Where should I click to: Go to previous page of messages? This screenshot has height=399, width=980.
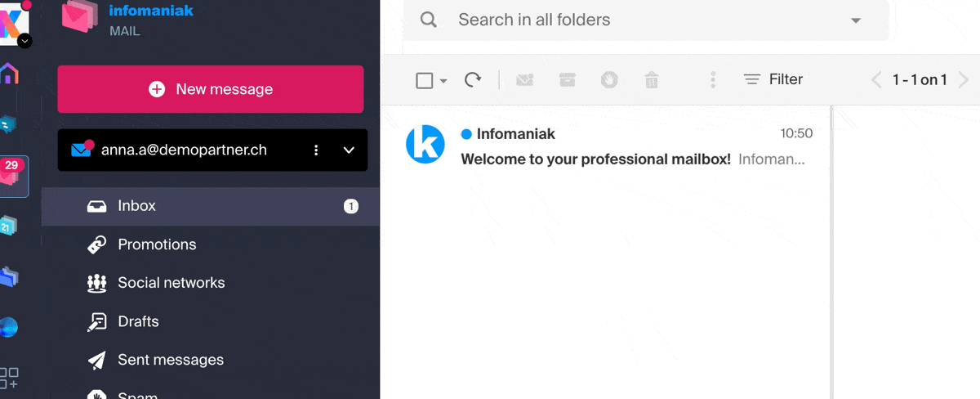click(x=876, y=80)
